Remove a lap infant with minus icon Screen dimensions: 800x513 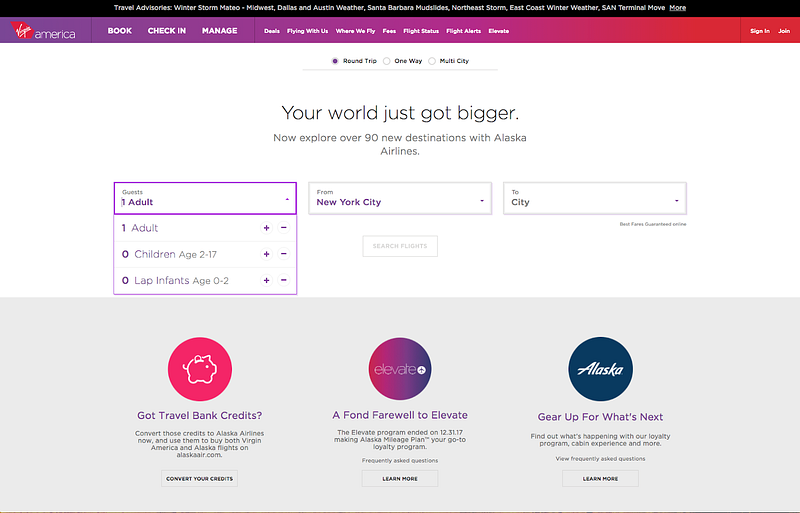[x=284, y=280]
